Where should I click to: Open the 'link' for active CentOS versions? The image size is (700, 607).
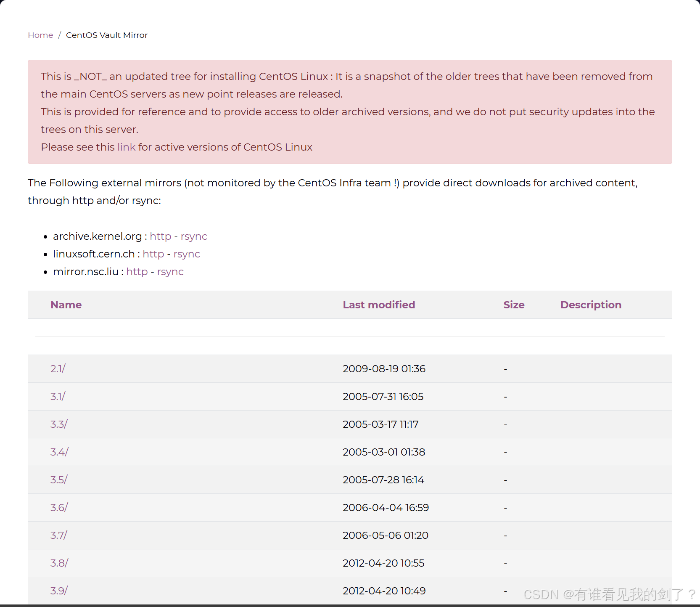[x=126, y=147]
